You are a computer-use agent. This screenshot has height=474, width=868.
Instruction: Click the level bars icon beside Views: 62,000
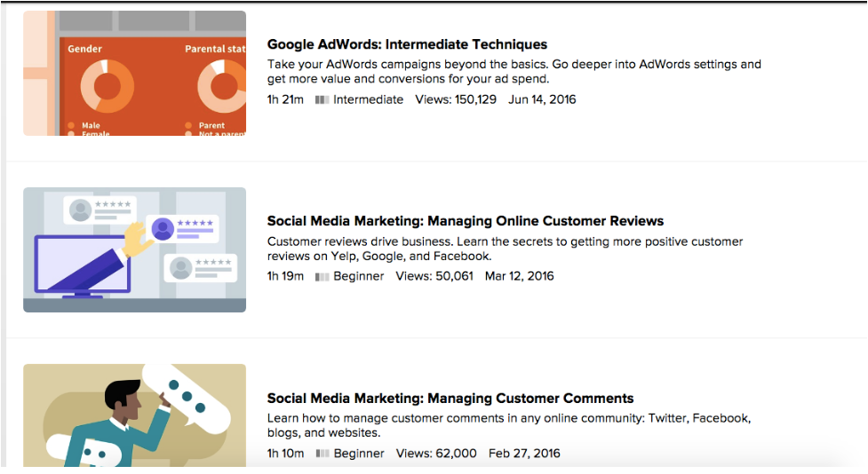point(323,454)
